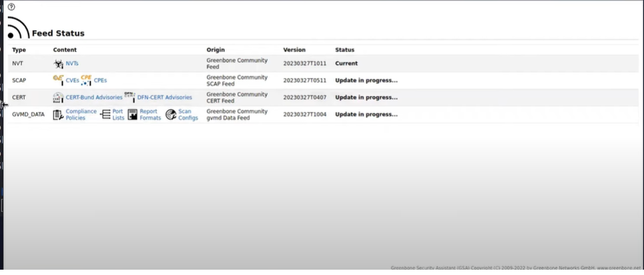Open the NVTs link
This screenshot has height=275, width=644.
(x=72, y=64)
